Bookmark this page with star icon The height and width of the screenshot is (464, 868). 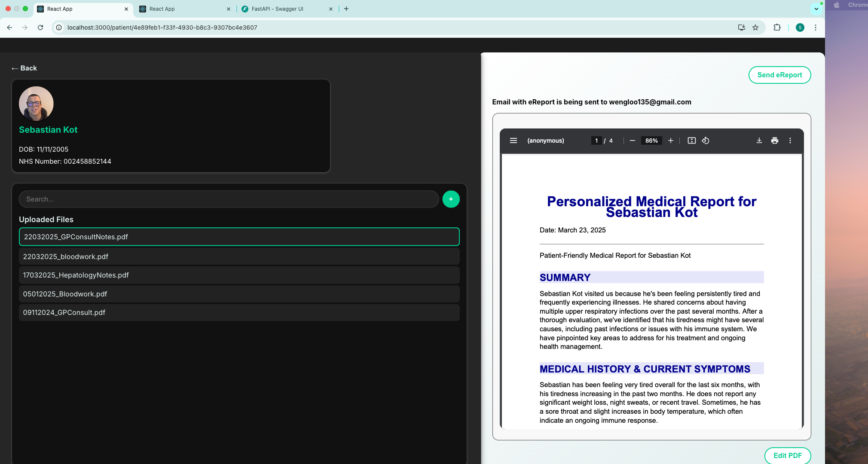coord(755,27)
